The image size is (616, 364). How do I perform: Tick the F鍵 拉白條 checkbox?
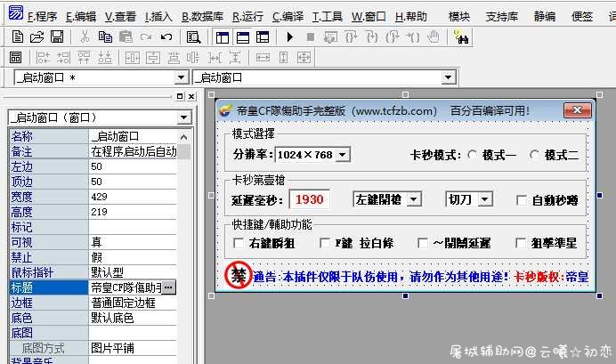(325, 243)
